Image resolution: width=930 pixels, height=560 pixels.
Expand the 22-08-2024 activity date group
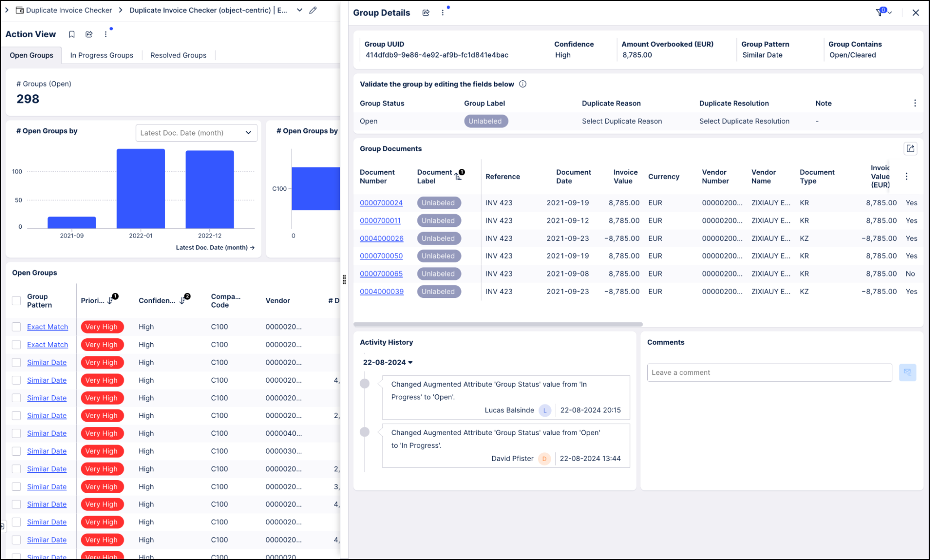pyautogui.click(x=388, y=362)
